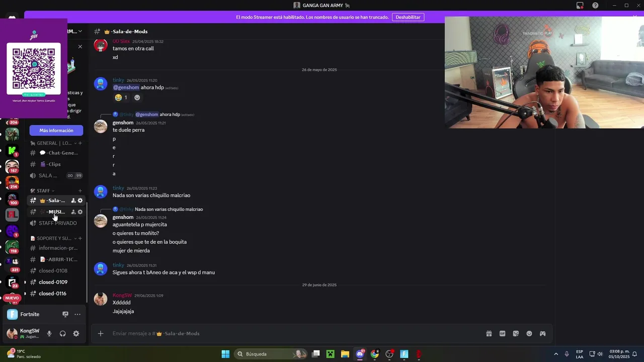The image size is (644, 362).
Task: Open the server with 214 badge
Action: click(12, 182)
